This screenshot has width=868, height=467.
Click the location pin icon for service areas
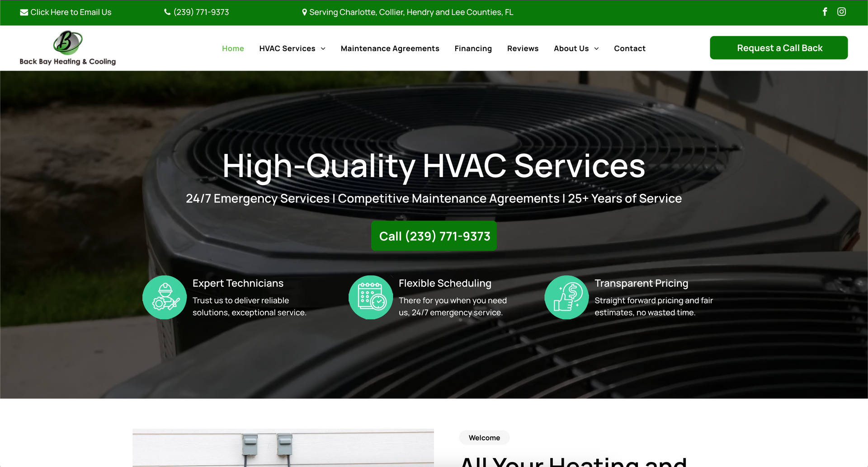(304, 12)
